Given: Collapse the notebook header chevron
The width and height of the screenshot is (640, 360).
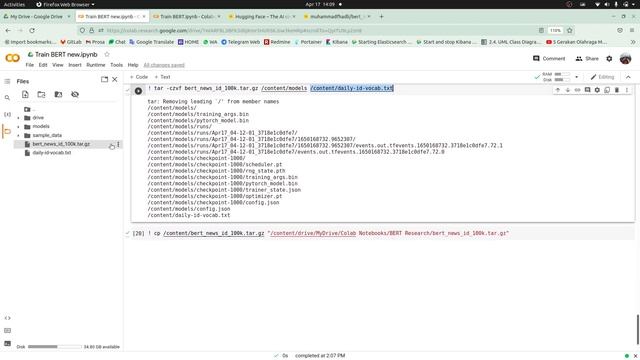Looking at the screenshot, I should tap(628, 77).
